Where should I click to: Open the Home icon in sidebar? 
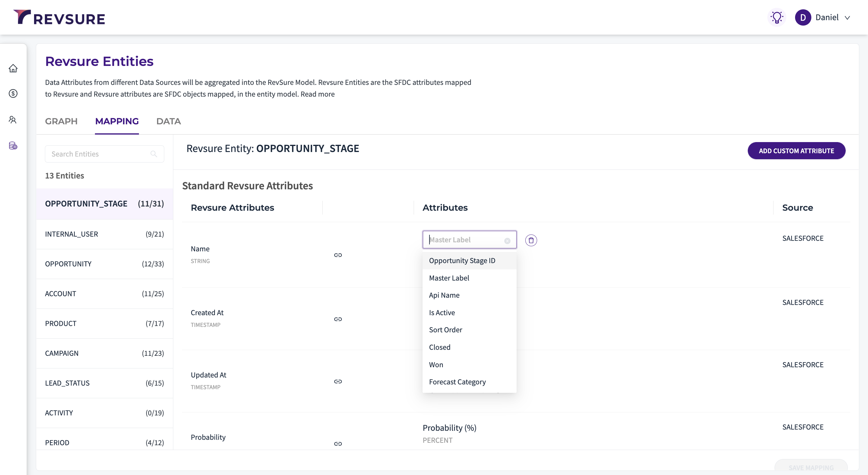coord(13,68)
